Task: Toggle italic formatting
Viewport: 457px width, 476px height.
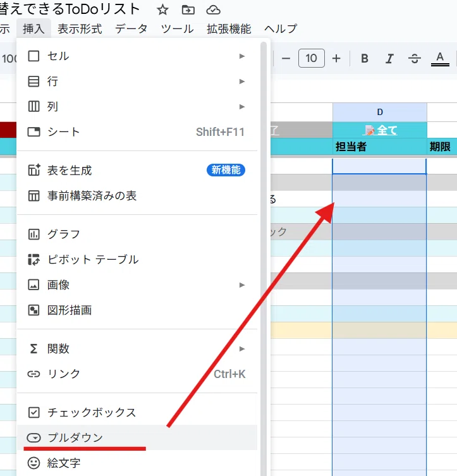Action: coord(389,58)
